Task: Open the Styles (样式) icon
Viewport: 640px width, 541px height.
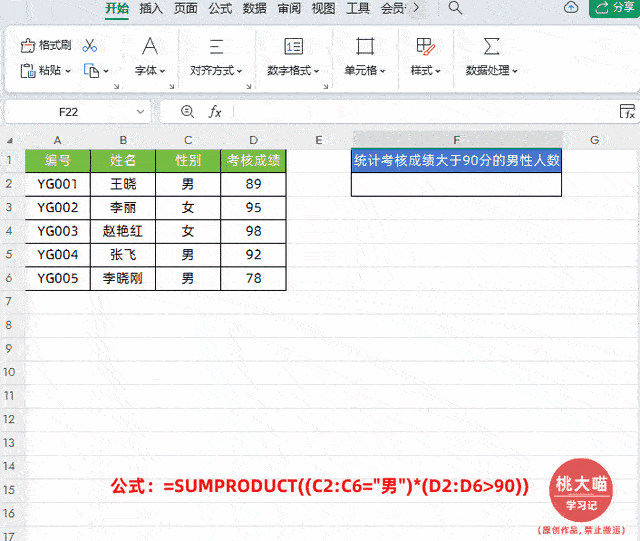Action: pos(425,46)
